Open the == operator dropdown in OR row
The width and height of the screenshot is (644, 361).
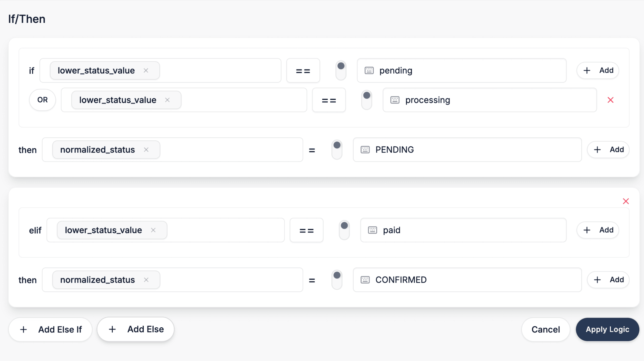click(x=329, y=100)
